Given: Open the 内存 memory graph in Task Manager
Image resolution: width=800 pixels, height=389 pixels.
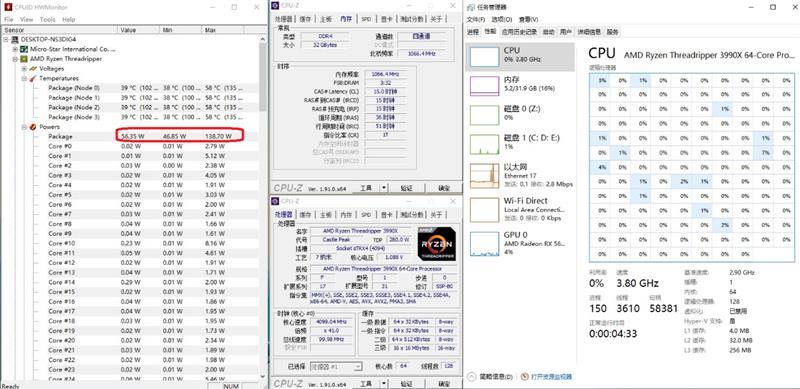Looking at the screenshot, I should pyautogui.click(x=484, y=86).
